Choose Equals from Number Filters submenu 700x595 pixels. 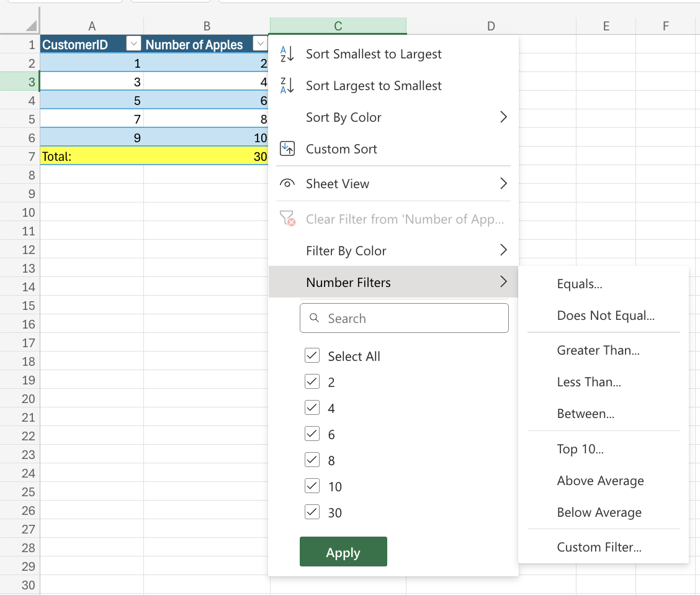click(579, 284)
